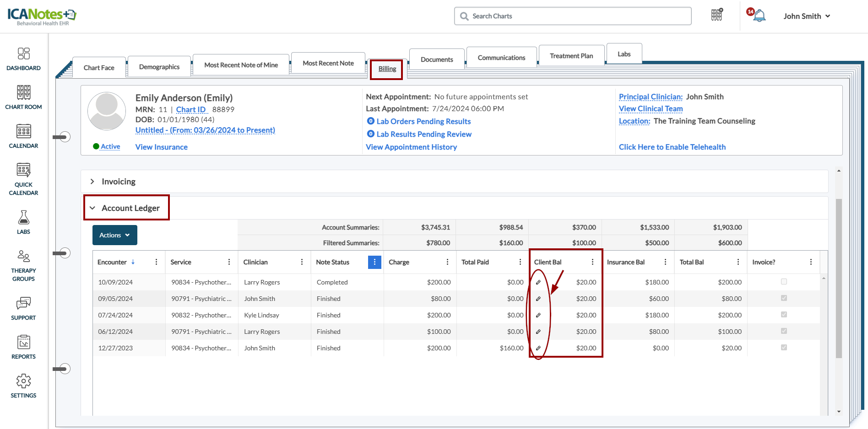Edit client balance for 10/09/2024 encounter
The image size is (868, 429).
click(538, 282)
